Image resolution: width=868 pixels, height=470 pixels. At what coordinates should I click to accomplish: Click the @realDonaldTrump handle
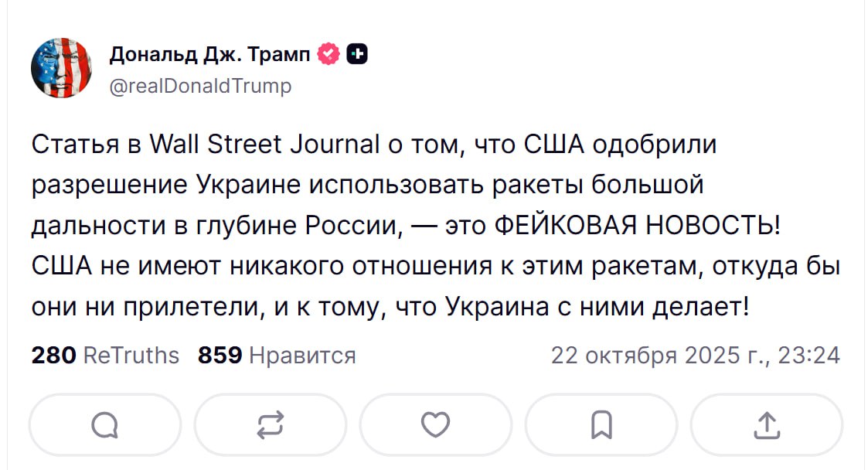201,86
